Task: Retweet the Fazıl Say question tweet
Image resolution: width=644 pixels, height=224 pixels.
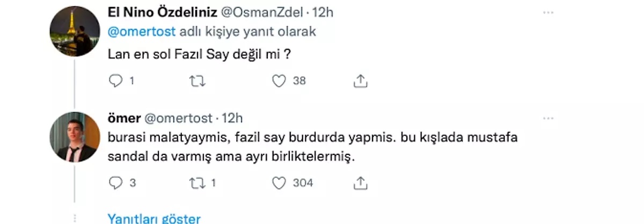Action: pyautogui.click(x=198, y=81)
